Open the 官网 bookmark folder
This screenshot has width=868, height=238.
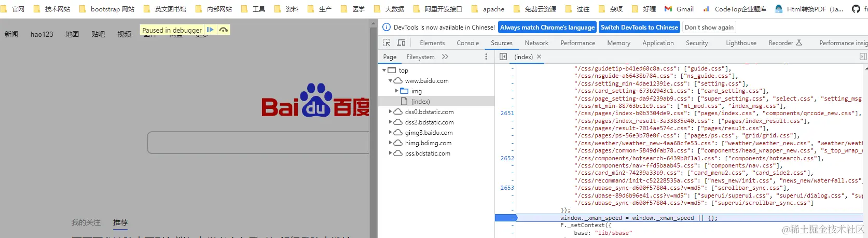13,9
